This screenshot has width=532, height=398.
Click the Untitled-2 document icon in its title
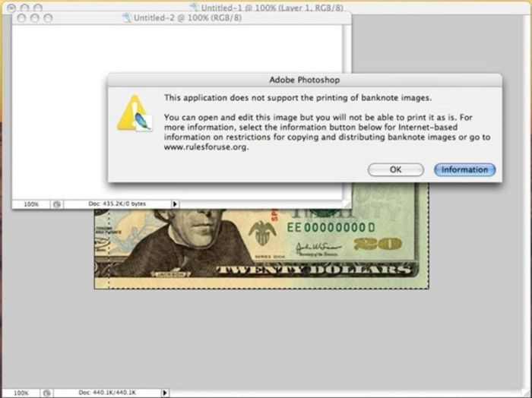(x=127, y=17)
